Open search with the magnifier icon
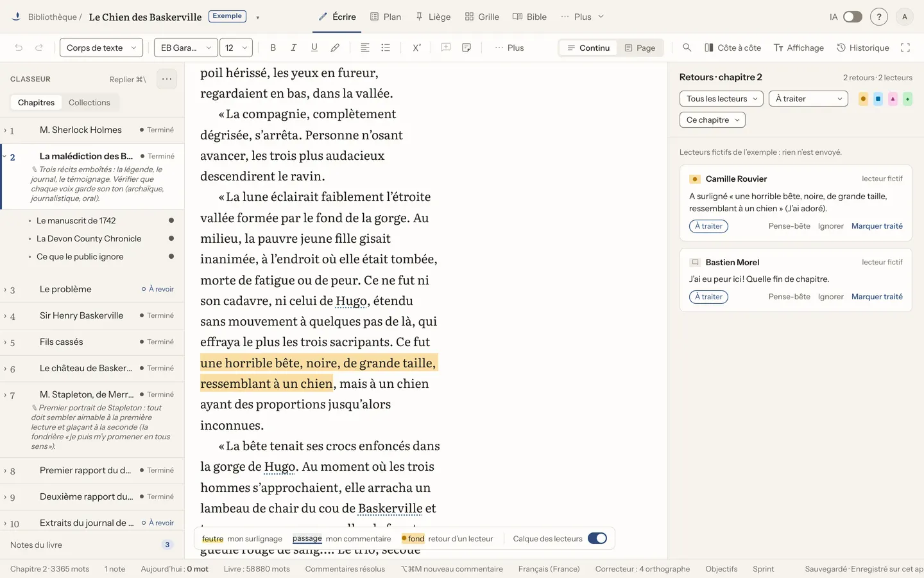 click(687, 48)
